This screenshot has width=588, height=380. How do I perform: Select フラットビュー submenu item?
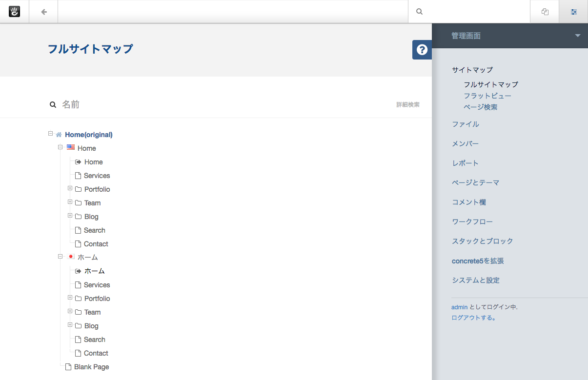pos(487,96)
